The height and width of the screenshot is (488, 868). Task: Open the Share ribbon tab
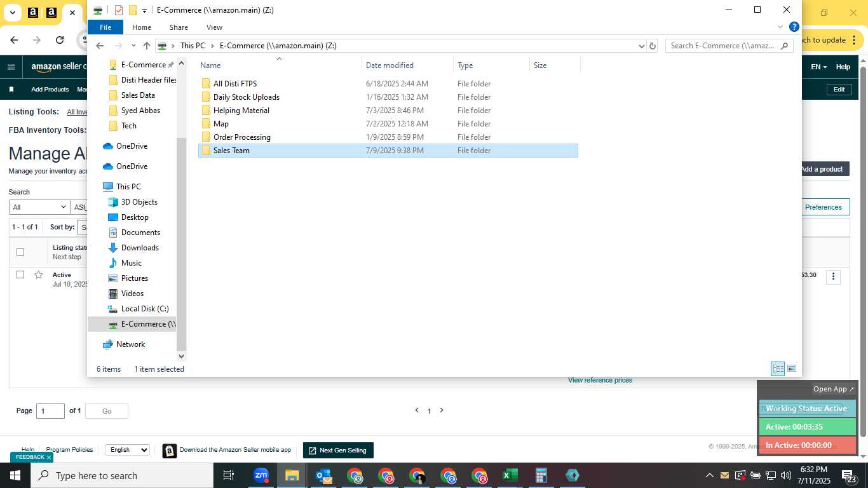(x=179, y=27)
